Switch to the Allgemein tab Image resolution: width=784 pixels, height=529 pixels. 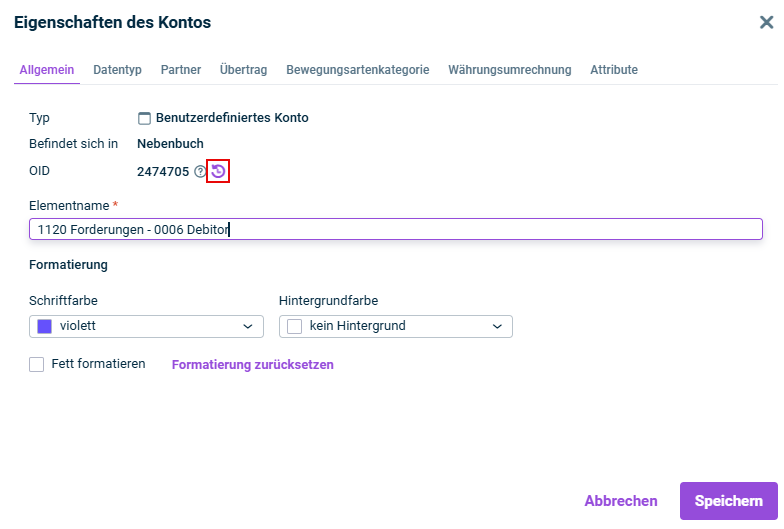46,70
